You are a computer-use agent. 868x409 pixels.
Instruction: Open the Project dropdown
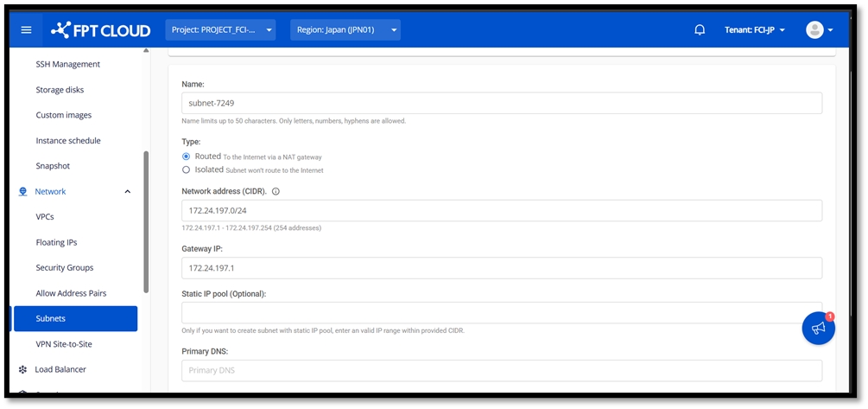point(221,30)
